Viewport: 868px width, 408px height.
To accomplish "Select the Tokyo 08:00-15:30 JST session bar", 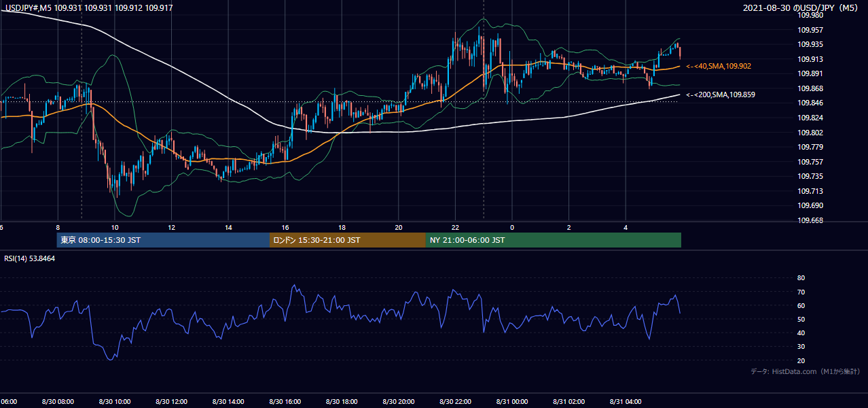I will point(163,240).
